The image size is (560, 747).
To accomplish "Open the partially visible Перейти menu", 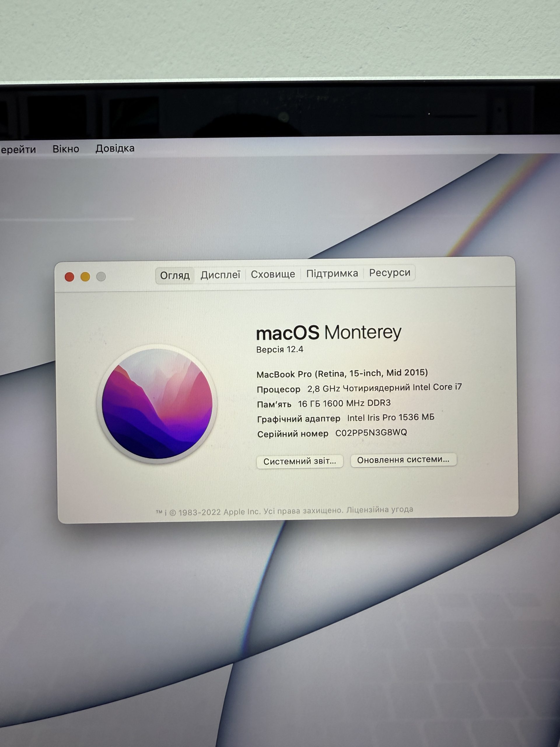I will coord(18,150).
